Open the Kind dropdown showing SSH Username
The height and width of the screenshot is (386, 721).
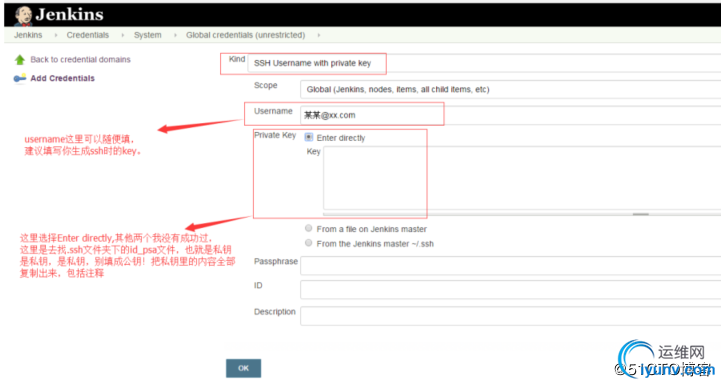tap(484, 63)
